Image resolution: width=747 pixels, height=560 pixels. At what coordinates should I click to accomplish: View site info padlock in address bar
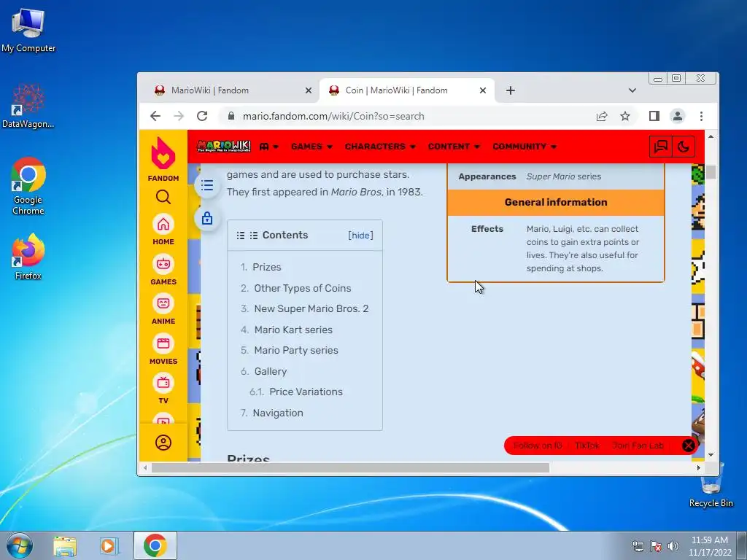[231, 116]
